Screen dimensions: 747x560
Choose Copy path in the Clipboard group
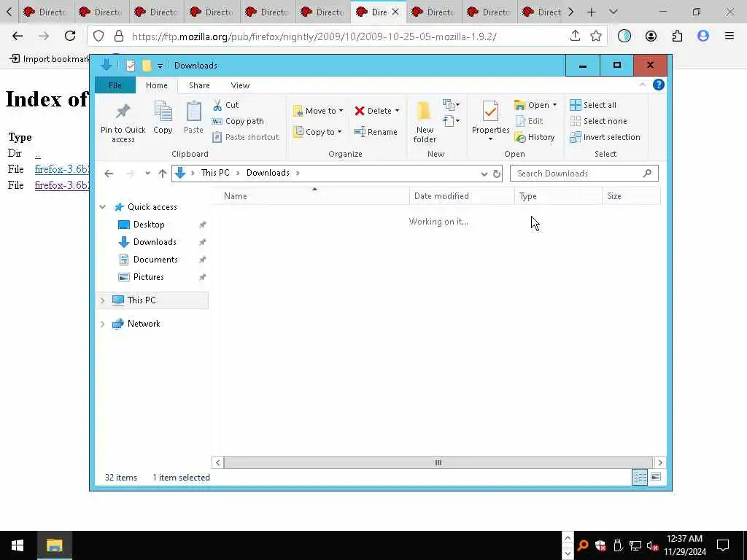238,121
